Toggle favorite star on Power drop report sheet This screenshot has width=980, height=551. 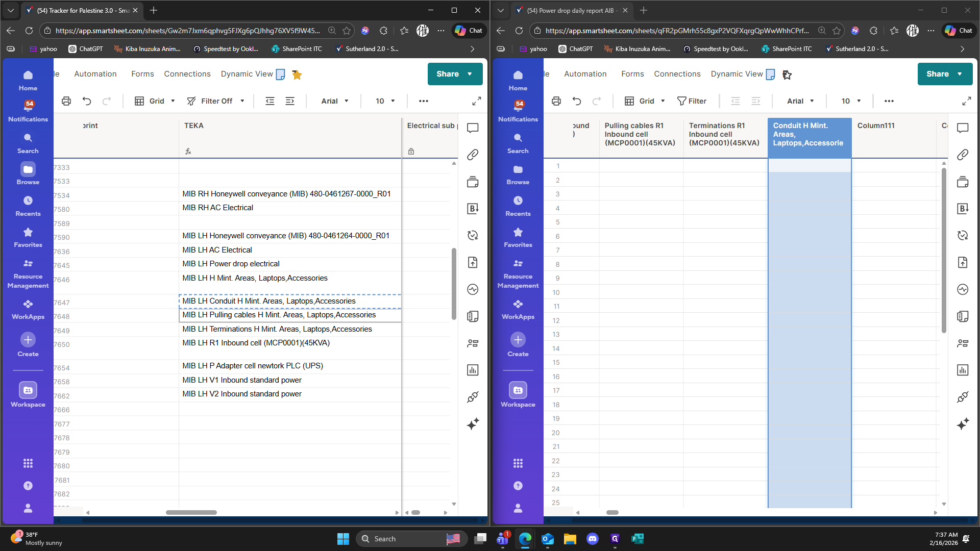pos(787,74)
